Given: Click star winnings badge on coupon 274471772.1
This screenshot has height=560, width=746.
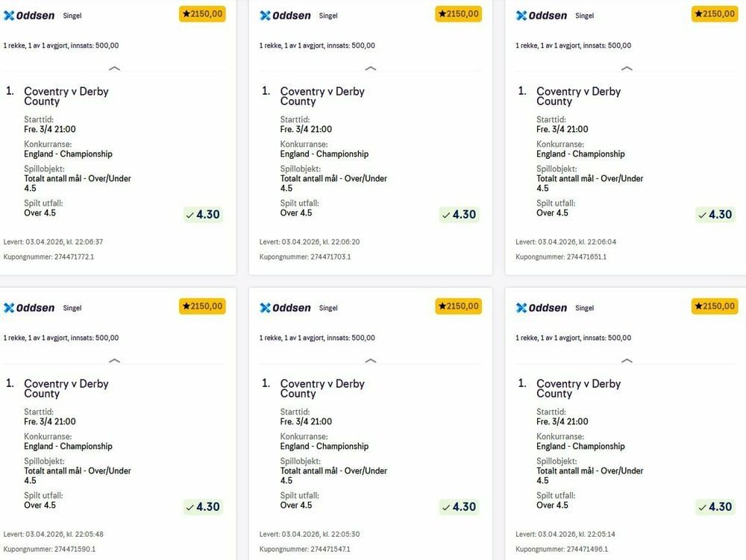Looking at the screenshot, I should coord(202,14).
